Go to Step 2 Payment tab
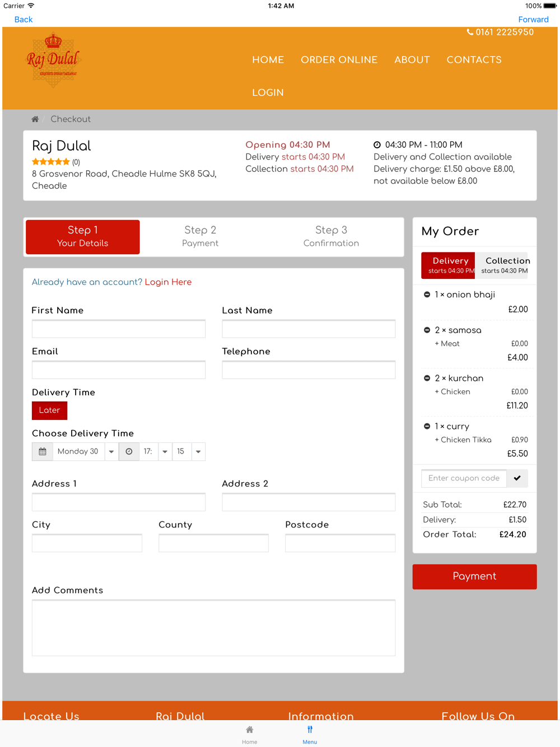560x747 pixels. [x=200, y=236]
